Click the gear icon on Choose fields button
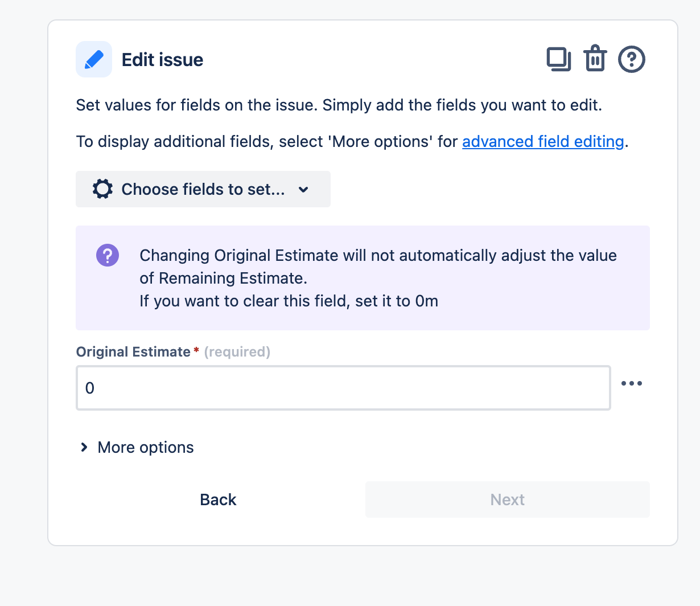The width and height of the screenshot is (700, 606). (x=101, y=189)
